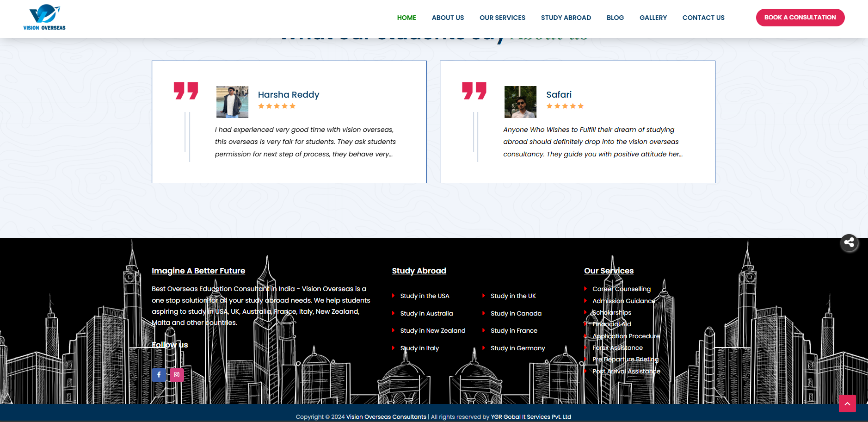Click the Vision Overseas logo
The height and width of the screenshot is (422, 868).
(44, 18)
